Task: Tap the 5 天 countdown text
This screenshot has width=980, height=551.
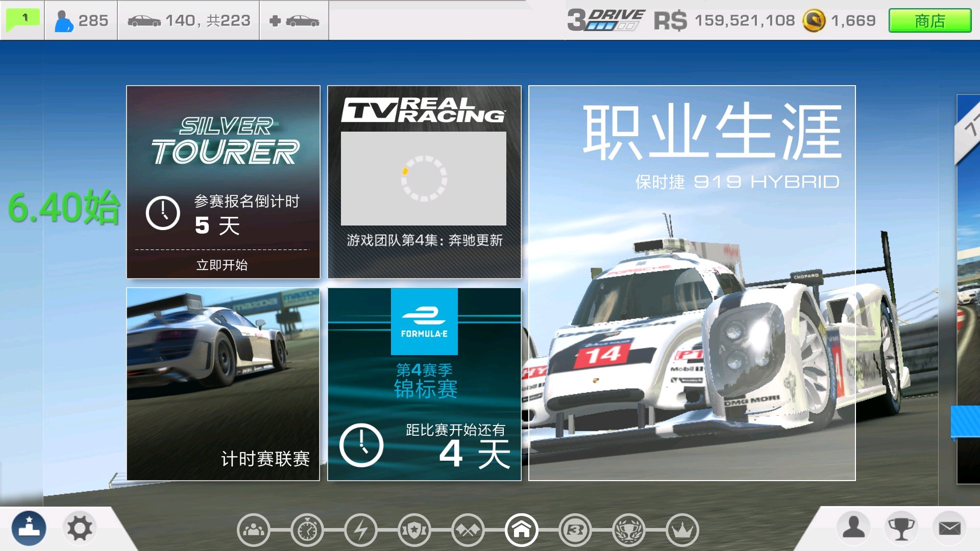Action: pos(217,226)
